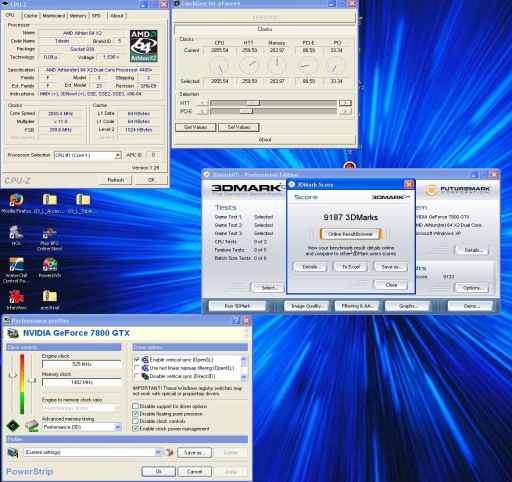This screenshot has width=512, height=482.
Task: Click Save as... in PowerStrip profiles
Action: coord(194,453)
